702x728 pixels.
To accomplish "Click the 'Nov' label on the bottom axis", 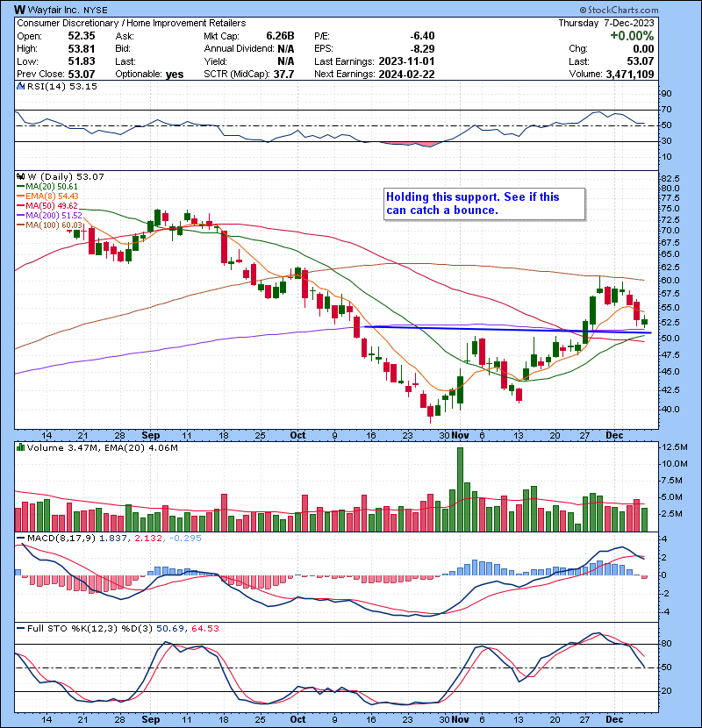I will coord(460,719).
